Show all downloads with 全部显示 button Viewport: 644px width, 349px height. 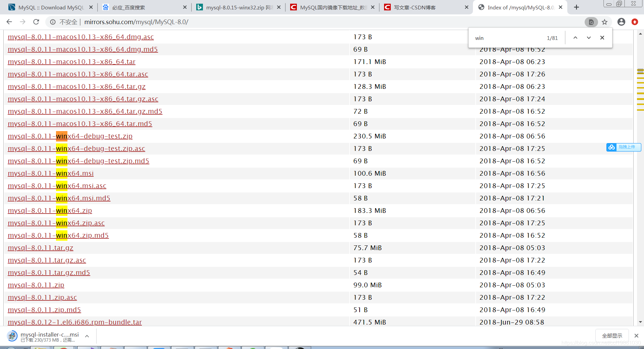point(612,336)
